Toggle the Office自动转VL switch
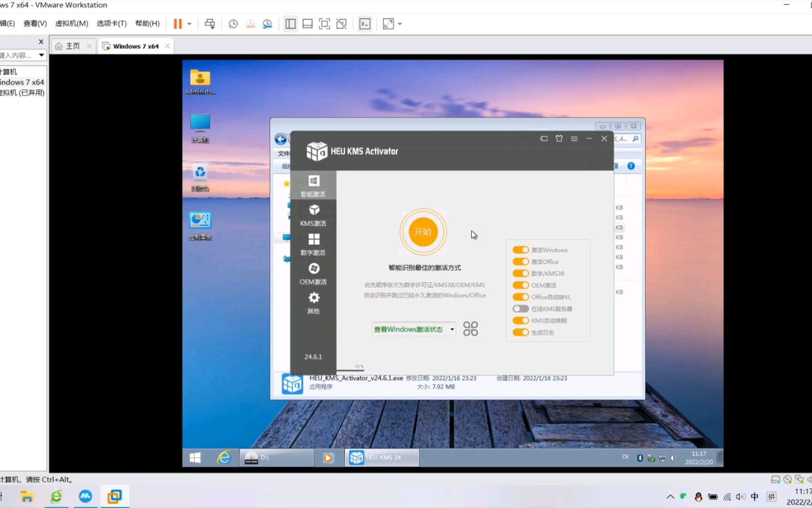Viewport: 812px width, 508px height. tap(520, 297)
